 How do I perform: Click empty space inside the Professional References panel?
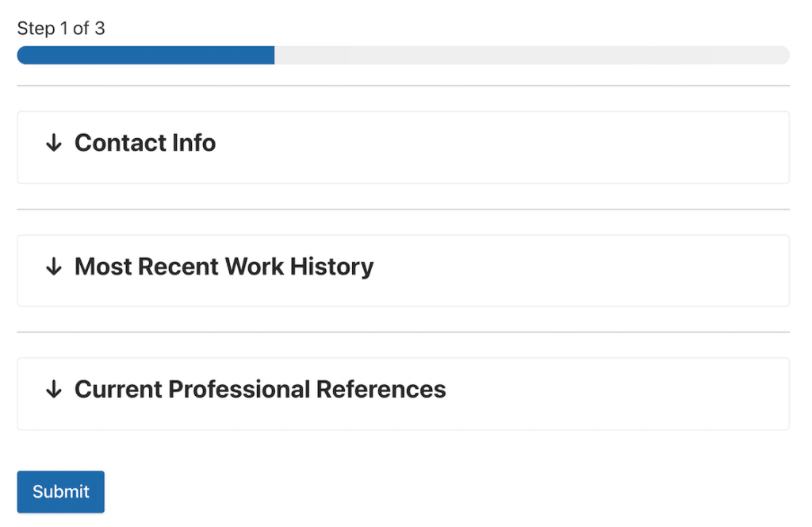(x=619, y=394)
